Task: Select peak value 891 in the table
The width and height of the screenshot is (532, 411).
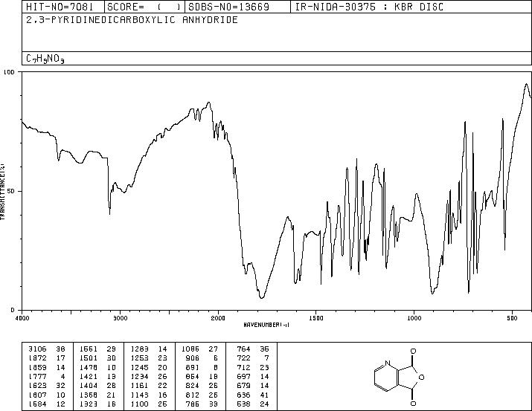Action: (193, 367)
